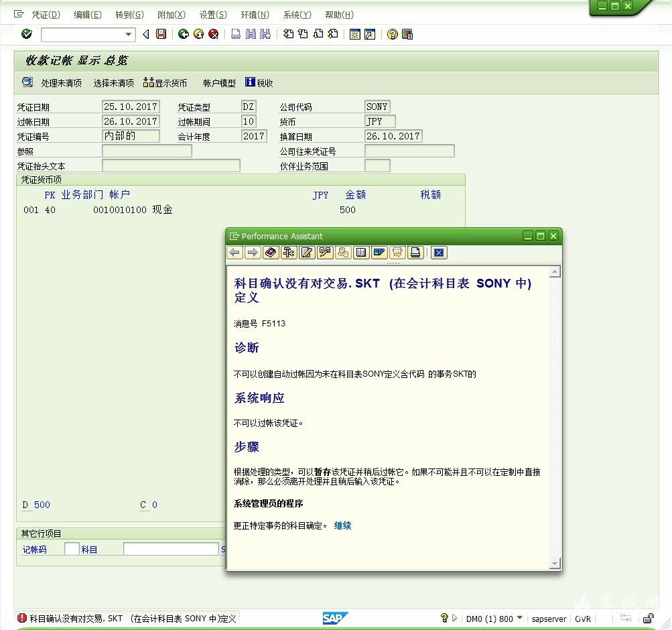Click Technical Information icon in Performance Assistant
This screenshot has width=672, height=630.
click(x=289, y=253)
